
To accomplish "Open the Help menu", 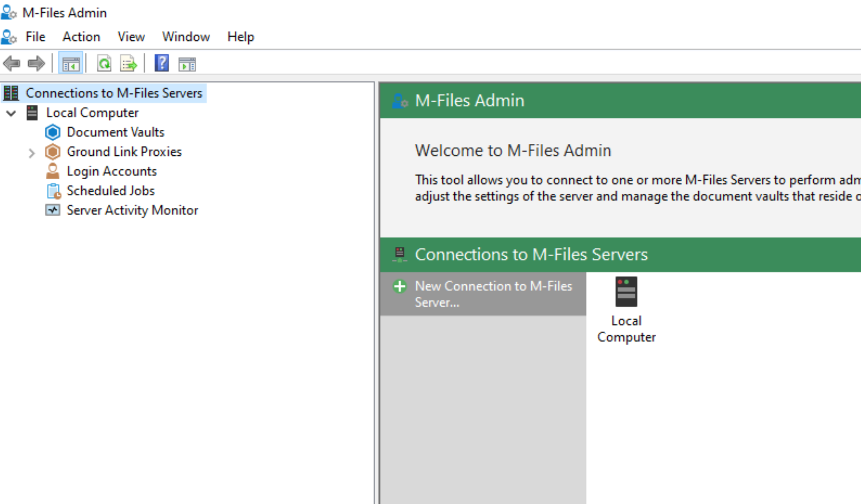I will pos(241,37).
